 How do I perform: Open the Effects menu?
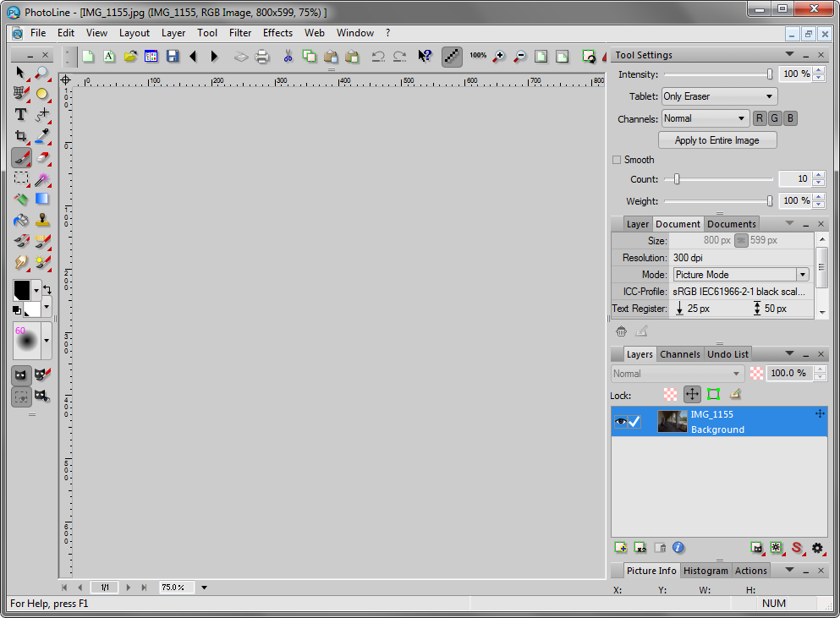(x=277, y=33)
